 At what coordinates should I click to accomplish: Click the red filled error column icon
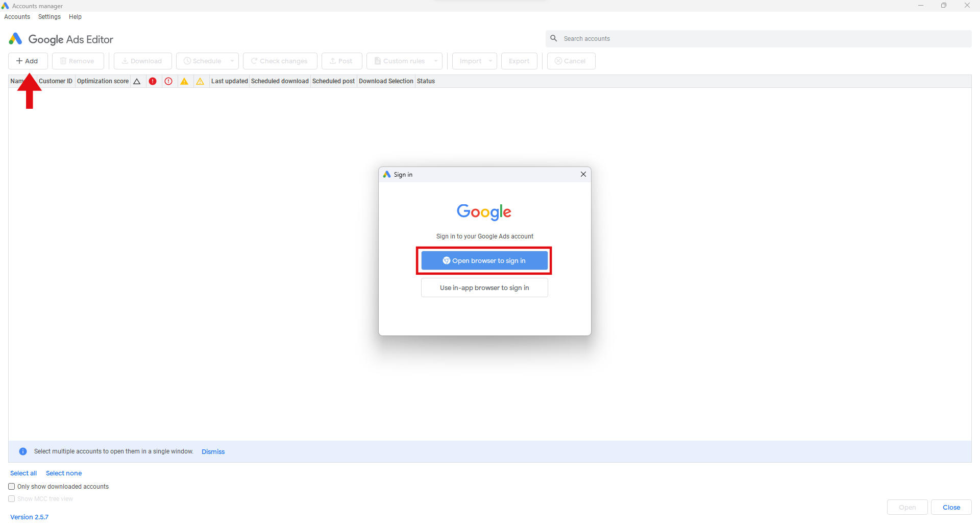click(153, 81)
